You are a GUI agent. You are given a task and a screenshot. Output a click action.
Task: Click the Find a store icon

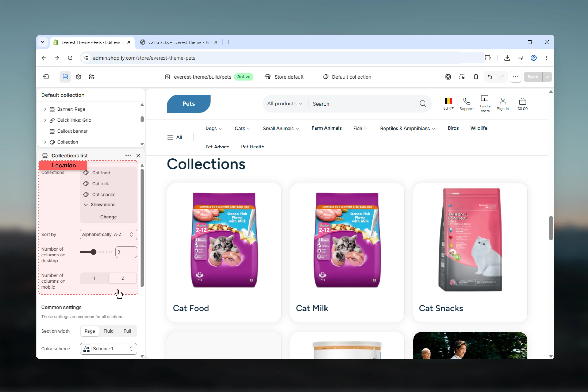click(484, 98)
